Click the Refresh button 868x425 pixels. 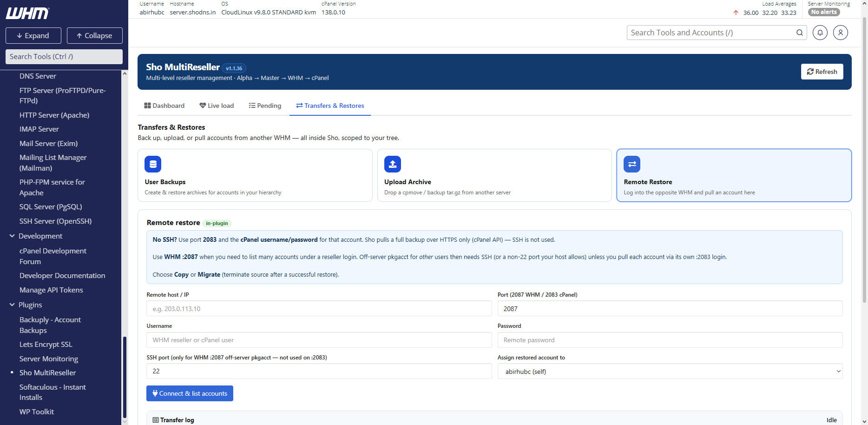822,72
